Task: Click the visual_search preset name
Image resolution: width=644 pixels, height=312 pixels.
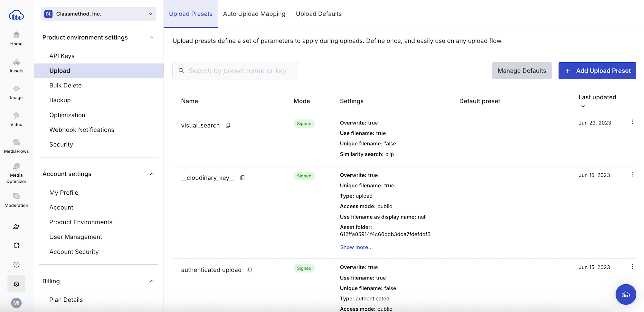Action: 200,125
